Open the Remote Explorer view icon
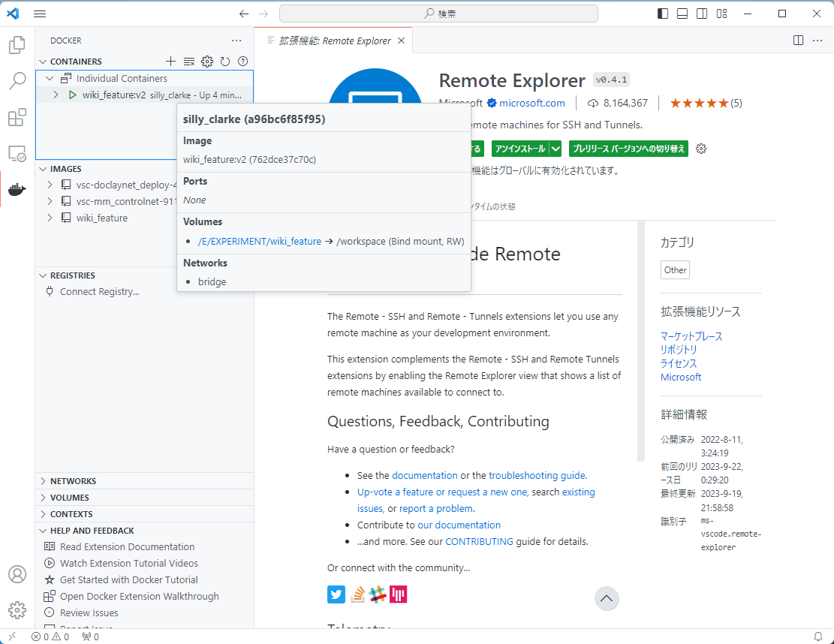Image resolution: width=834 pixels, height=644 pixels. (x=17, y=154)
